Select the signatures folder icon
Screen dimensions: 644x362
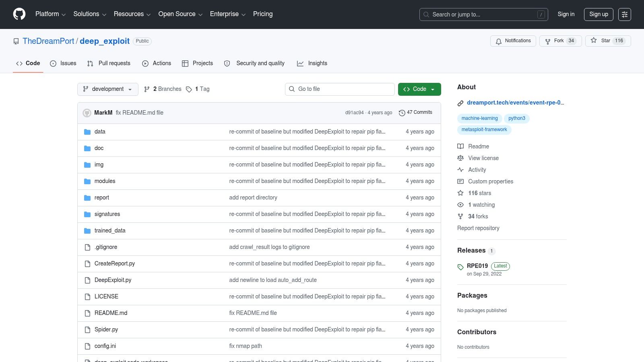[x=87, y=214]
